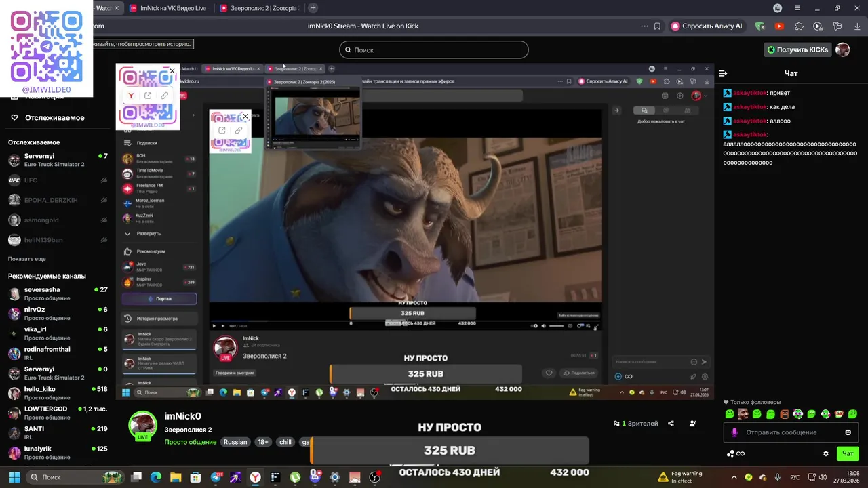Open LOWTIERGOD recommended channel
The height and width of the screenshot is (488, 868).
(x=58, y=413)
